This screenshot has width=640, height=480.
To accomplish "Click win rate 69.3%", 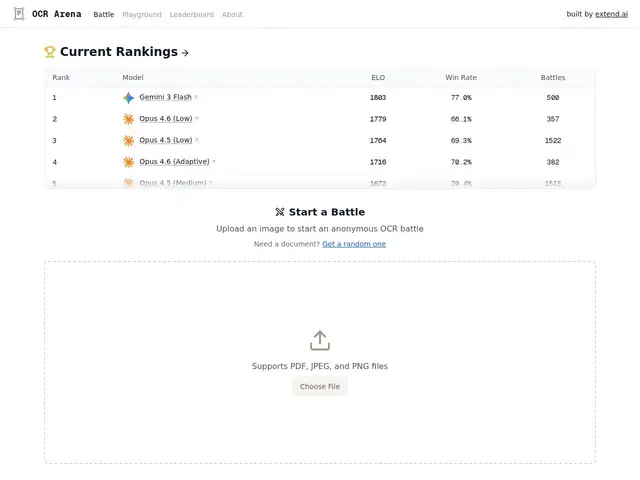I will pos(461,141).
